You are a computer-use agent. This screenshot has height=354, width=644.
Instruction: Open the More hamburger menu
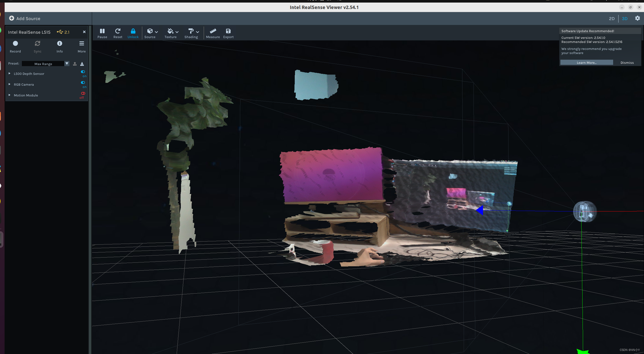82,47
